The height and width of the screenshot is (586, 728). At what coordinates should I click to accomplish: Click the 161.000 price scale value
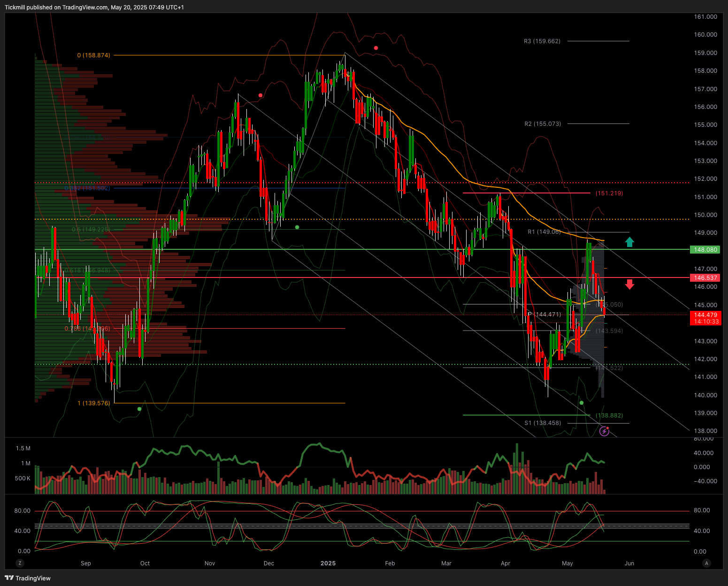tap(705, 17)
